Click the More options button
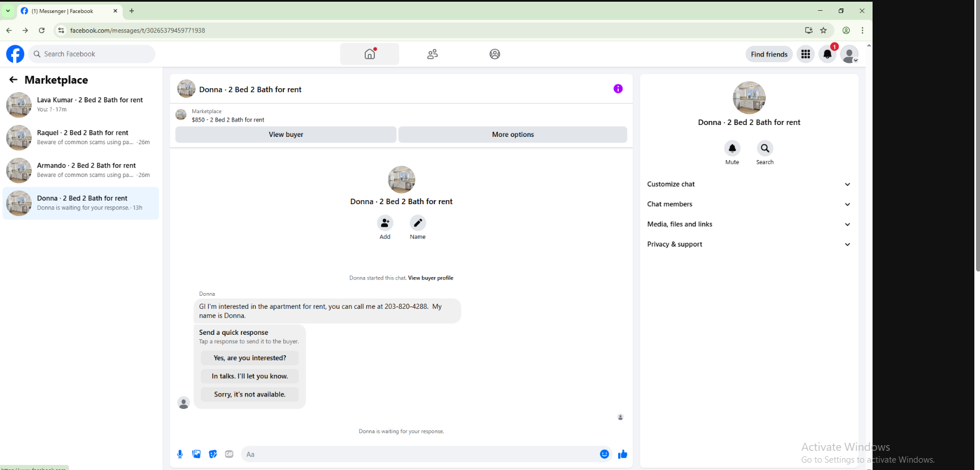Screen dimensions: 980x470 (513, 135)
